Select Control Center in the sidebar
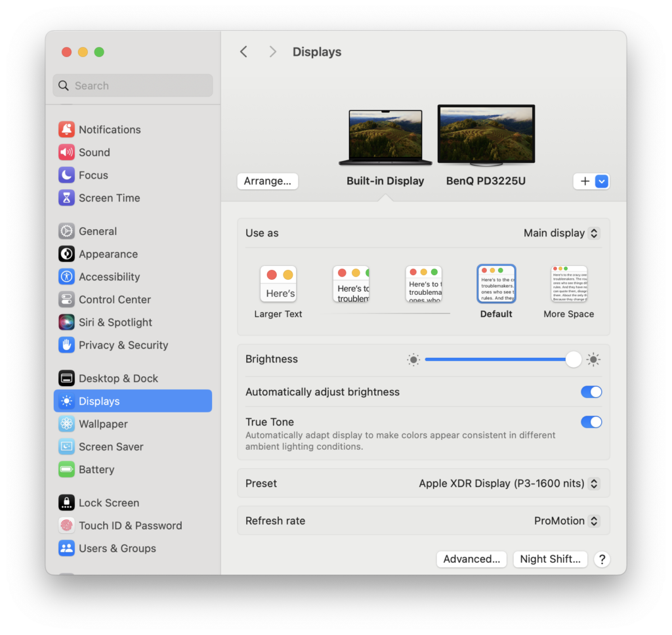This screenshot has width=672, height=635. tap(133, 299)
